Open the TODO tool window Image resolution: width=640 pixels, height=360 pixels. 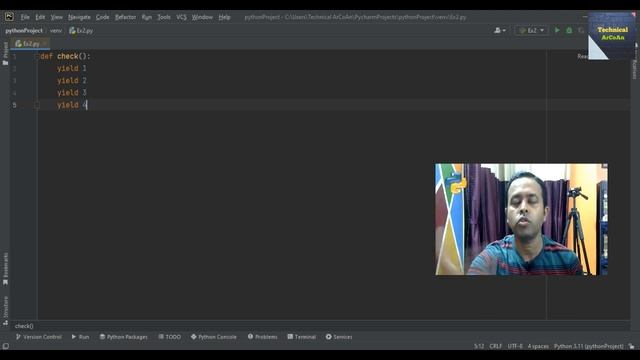click(x=169, y=337)
